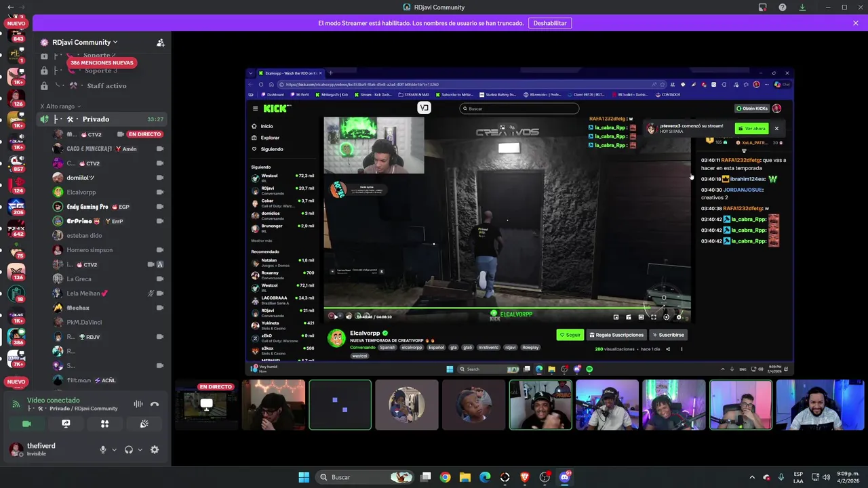Open server icon with 386 badge
The width and height of the screenshot is (868, 488).
coord(16,336)
